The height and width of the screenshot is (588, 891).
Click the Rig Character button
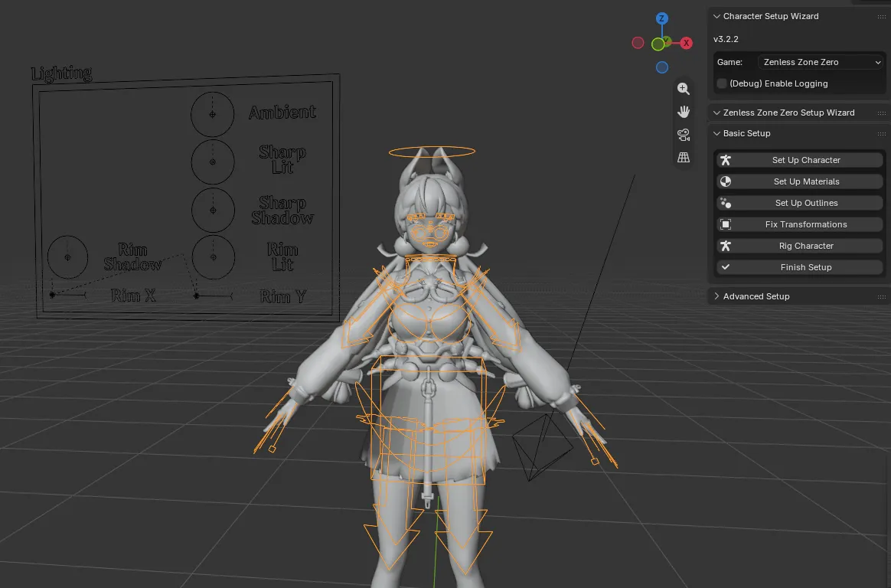tap(799, 246)
